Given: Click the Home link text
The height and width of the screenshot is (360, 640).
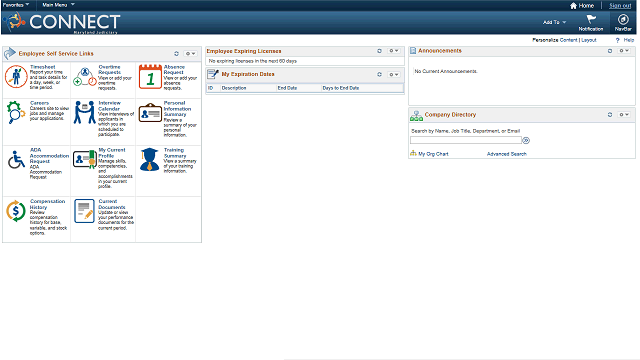Looking at the screenshot, I should tap(586, 6).
